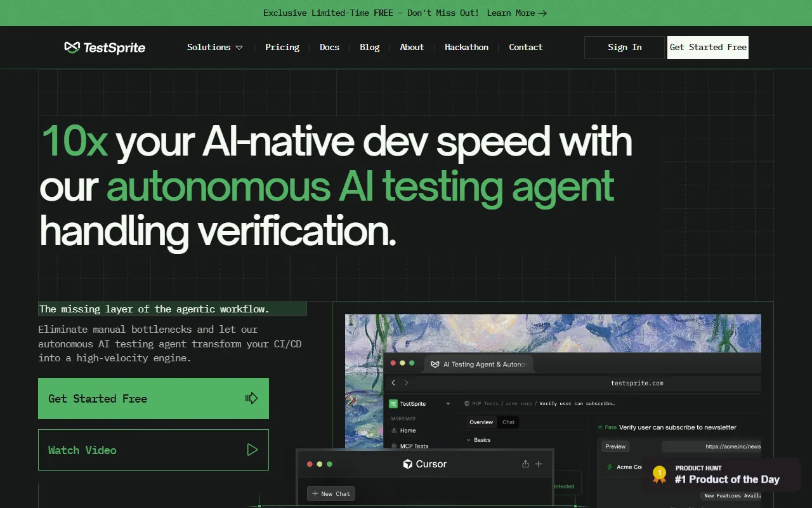812x508 pixels.
Task: Click the play icon on Watch Video
Action: click(252, 450)
